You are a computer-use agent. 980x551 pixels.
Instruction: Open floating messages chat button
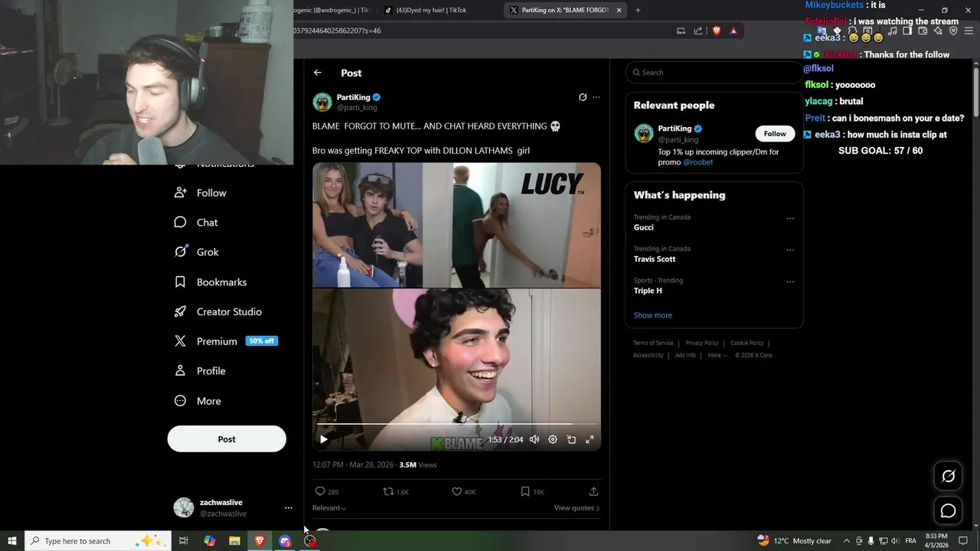pos(948,510)
